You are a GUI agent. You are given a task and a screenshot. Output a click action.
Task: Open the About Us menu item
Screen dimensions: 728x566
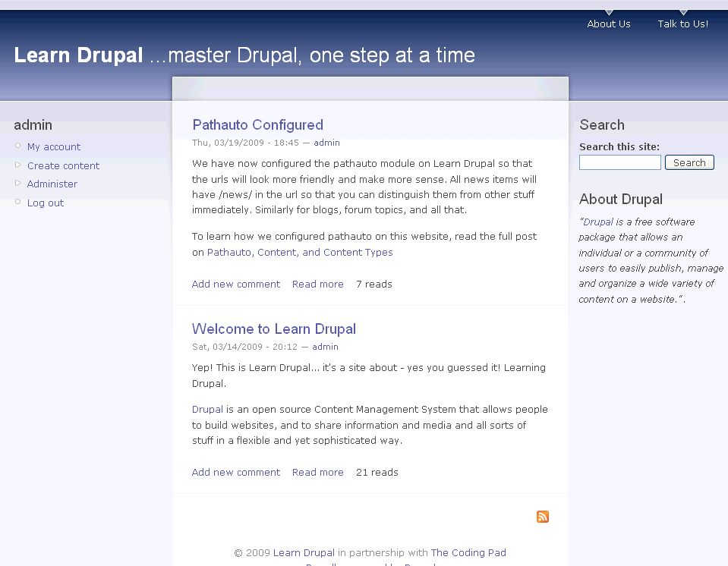608,24
